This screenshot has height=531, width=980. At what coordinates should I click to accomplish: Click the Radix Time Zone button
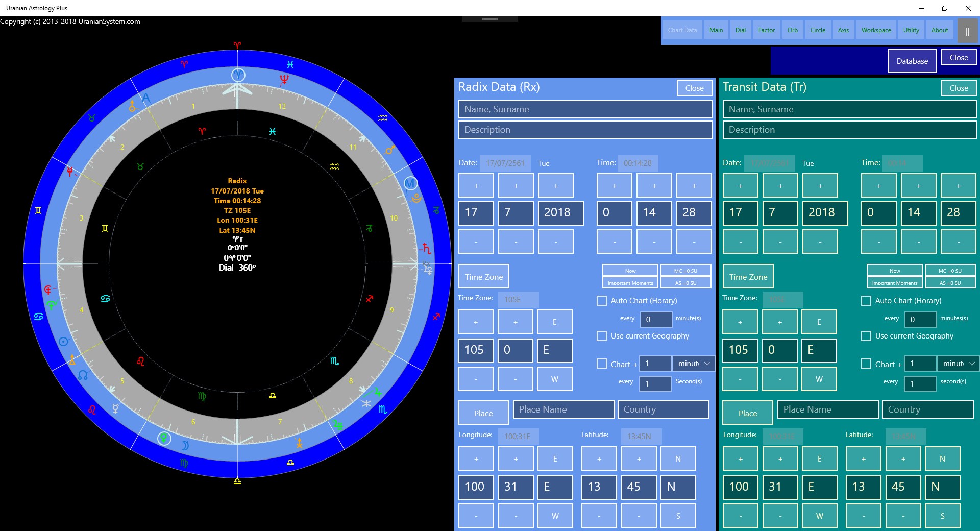click(x=484, y=277)
